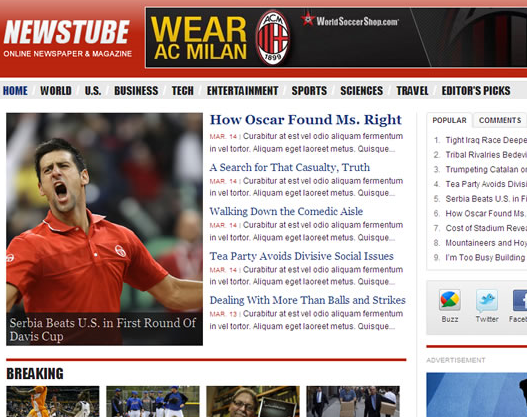Read 'How Oscar Found Ms. Right' article
The width and height of the screenshot is (527, 417).
pos(306,120)
